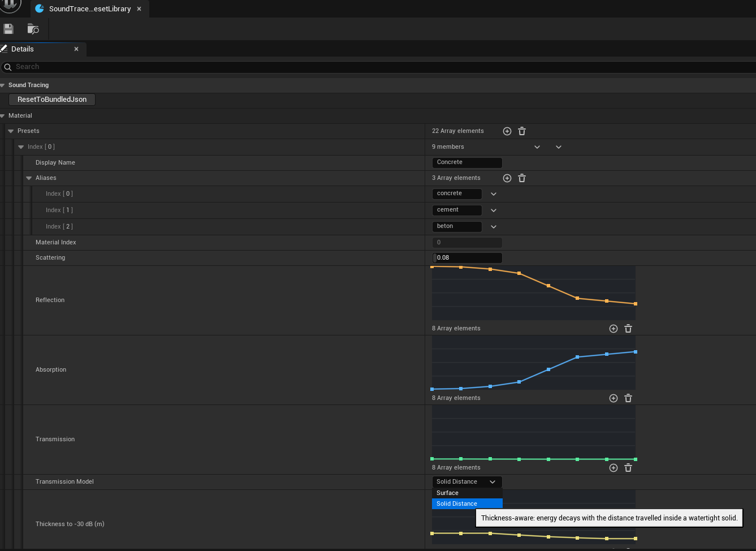Open first chevron beside 9 members
756x551 pixels.
tap(537, 147)
